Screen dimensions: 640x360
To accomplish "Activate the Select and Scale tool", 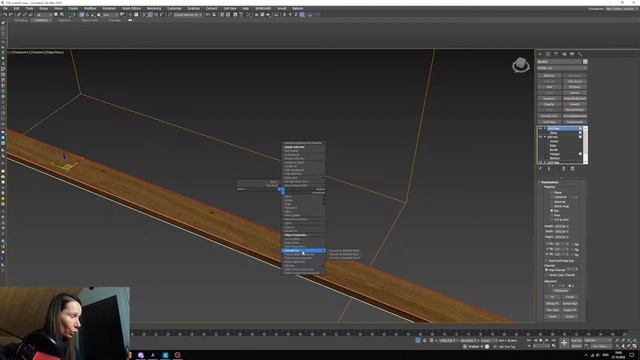I will point(93,15).
